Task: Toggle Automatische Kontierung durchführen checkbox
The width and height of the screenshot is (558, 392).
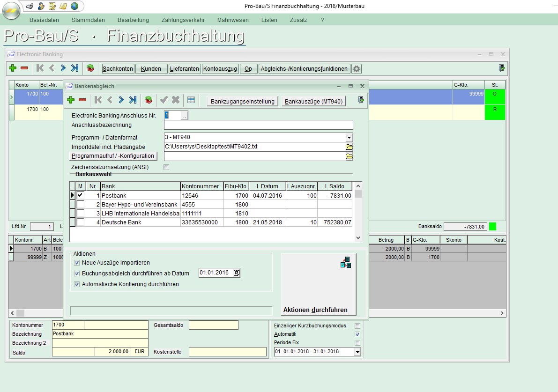Action: click(77, 284)
